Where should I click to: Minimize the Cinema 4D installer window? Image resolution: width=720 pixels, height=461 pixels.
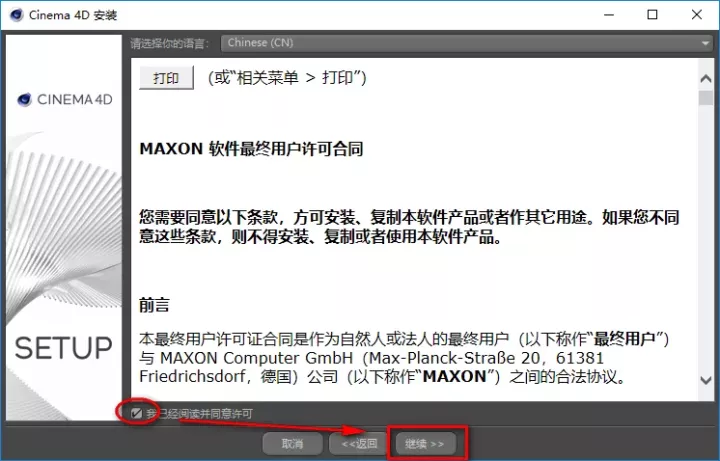point(609,15)
